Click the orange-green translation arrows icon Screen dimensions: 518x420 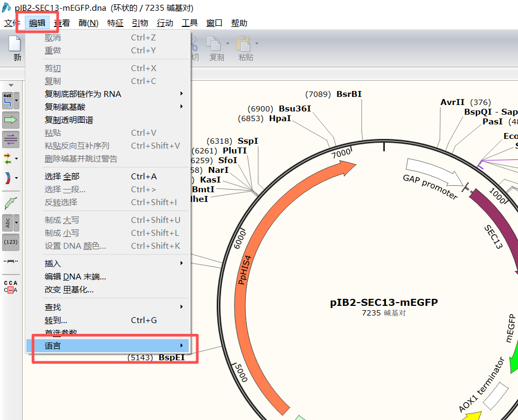(7, 159)
